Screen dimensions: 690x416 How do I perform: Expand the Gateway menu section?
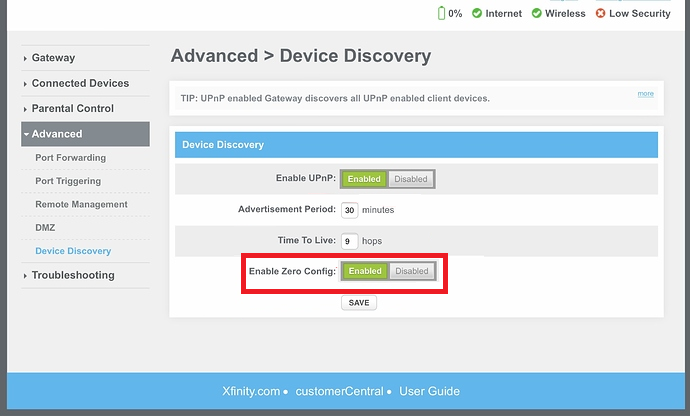click(x=53, y=58)
